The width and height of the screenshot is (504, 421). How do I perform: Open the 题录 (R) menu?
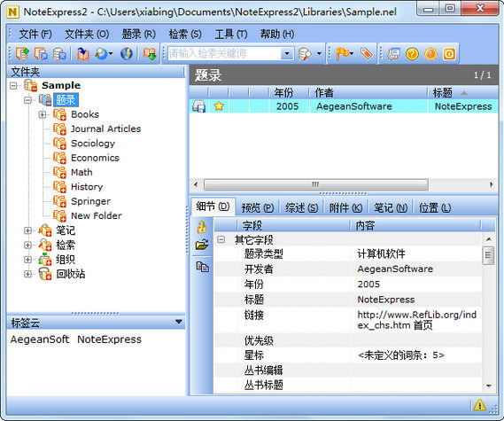(139, 34)
